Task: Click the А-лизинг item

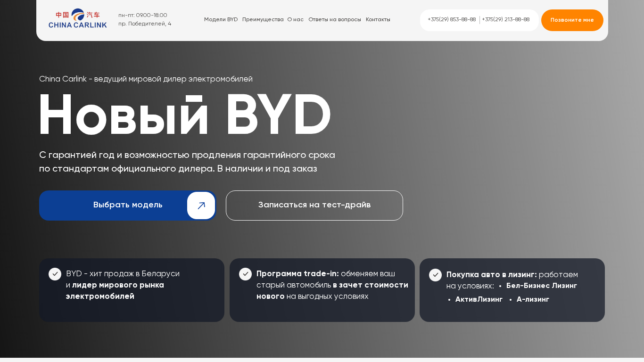Action: (x=533, y=299)
